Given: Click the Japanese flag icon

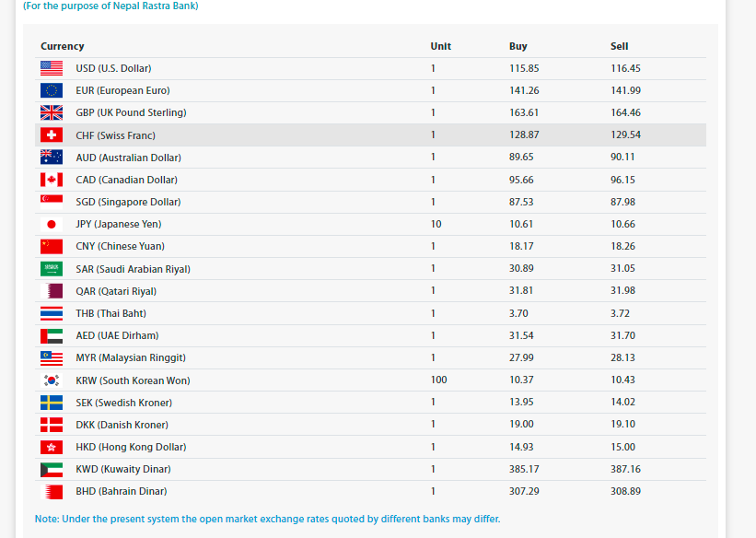Looking at the screenshot, I should 52,224.
